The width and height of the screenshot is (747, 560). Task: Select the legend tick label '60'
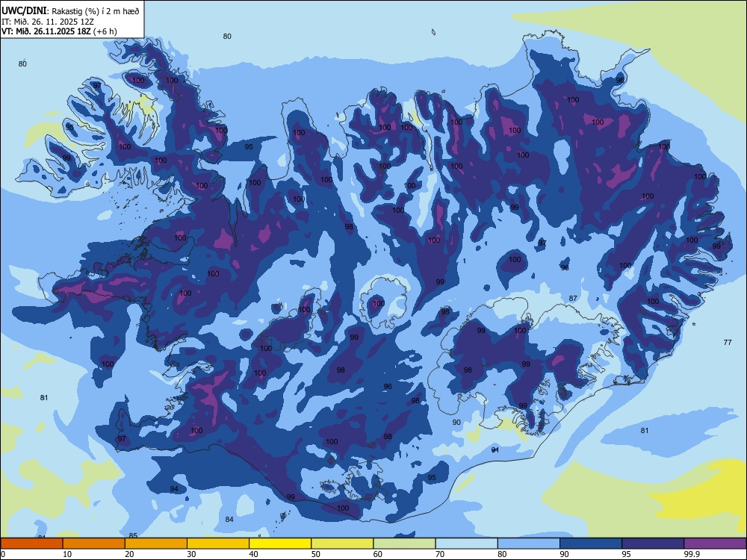378,554
